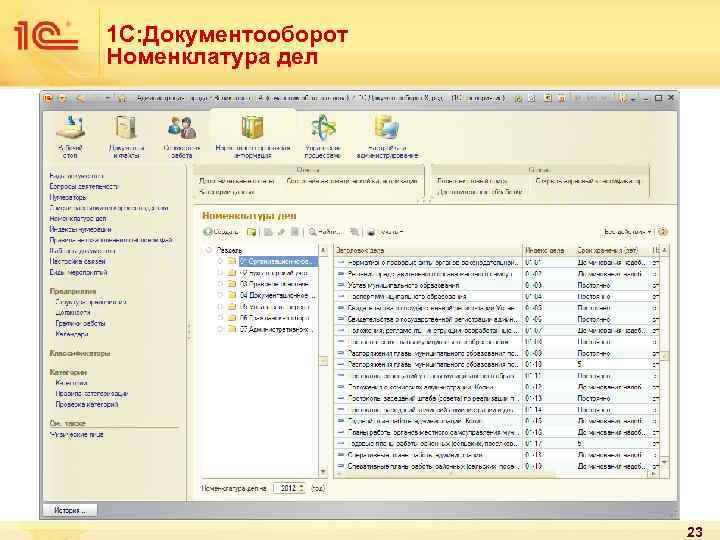Sort by Индекс дела column header
The width and height of the screenshot is (720, 540).
pos(549,251)
